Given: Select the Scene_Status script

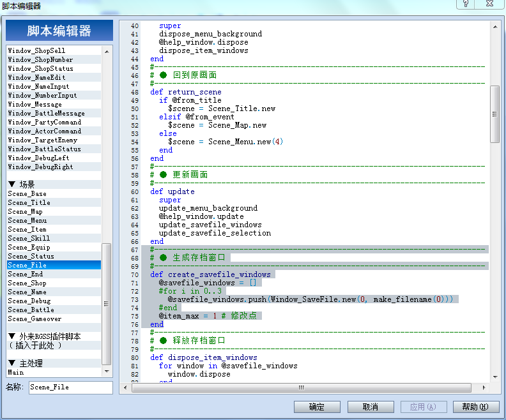Looking at the screenshot, I should tap(54, 256).
